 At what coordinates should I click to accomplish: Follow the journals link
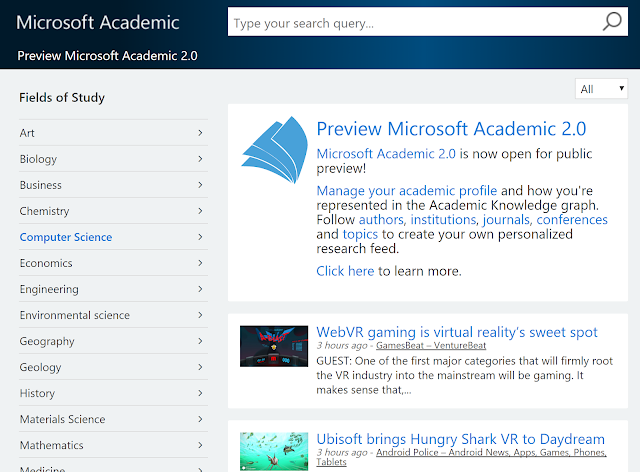click(507, 220)
